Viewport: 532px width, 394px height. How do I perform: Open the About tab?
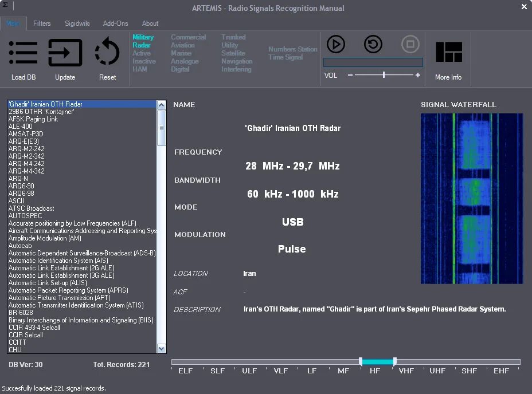150,23
